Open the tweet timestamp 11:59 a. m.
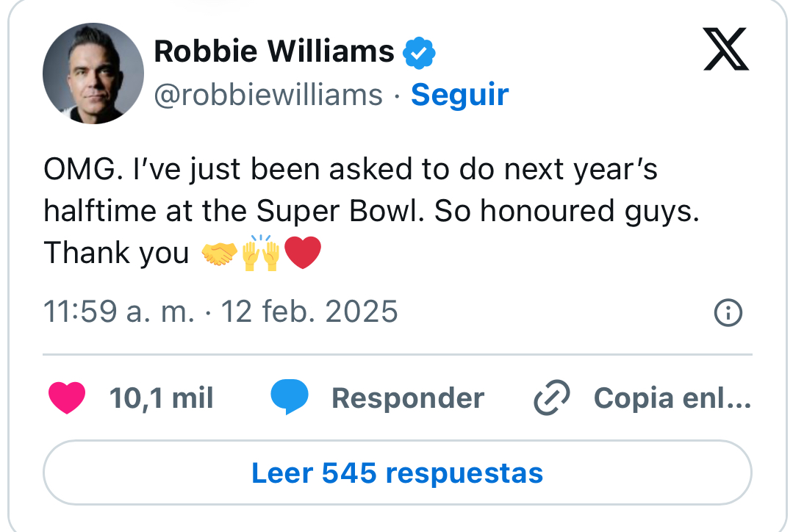Viewport: 793px width, 532px height. pos(118,312)
